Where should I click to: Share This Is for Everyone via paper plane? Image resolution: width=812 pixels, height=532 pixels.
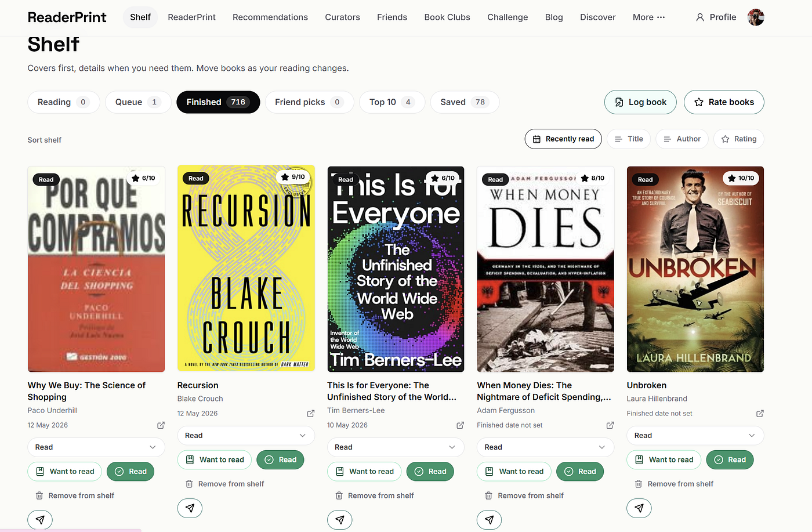click(x=340, y=520)
